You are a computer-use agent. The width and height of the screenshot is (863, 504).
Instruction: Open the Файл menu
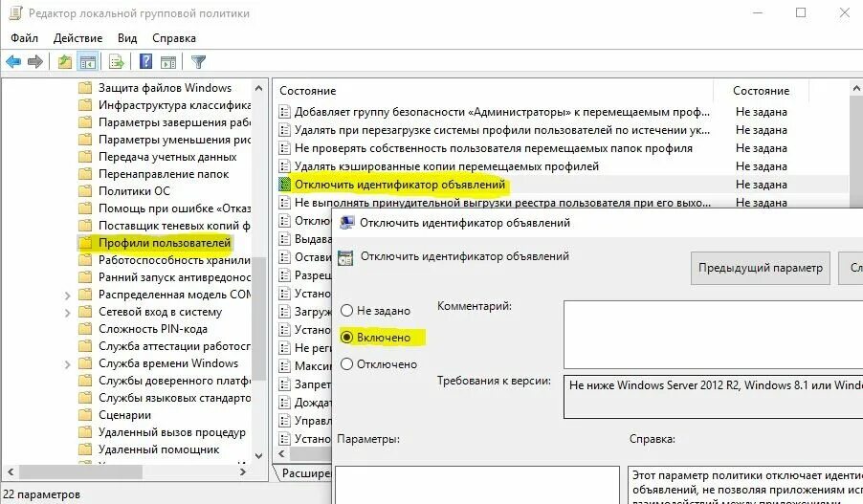[x=24, y=38]
